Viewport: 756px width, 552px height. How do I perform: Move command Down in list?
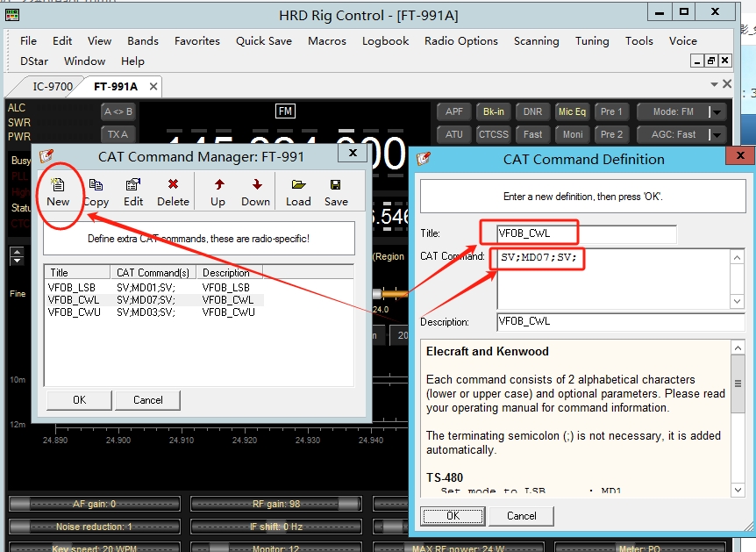(255, 192)
